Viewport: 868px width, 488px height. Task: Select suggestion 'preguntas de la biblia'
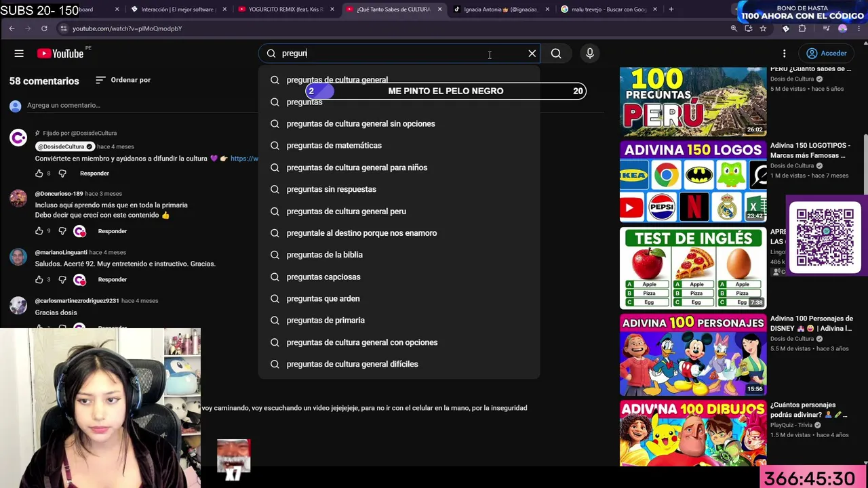pyautogui.click(x=399, y=254)
